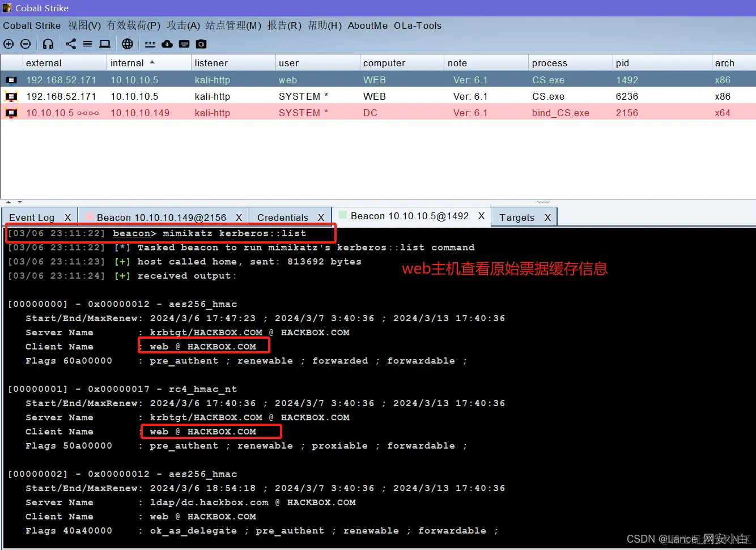
Task: Click the Flags 40a40000 line
Action: tap(262, 531)
